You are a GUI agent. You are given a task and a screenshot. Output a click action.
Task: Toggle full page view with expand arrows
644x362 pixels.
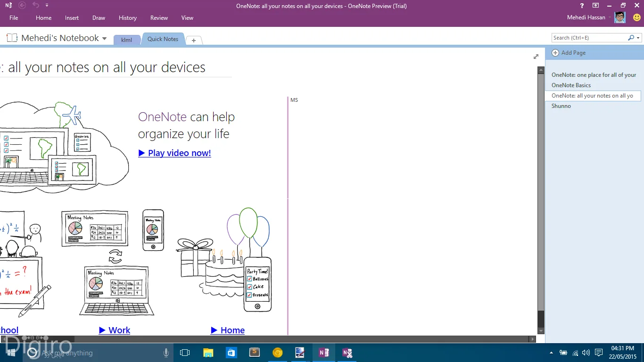point(536,57)
